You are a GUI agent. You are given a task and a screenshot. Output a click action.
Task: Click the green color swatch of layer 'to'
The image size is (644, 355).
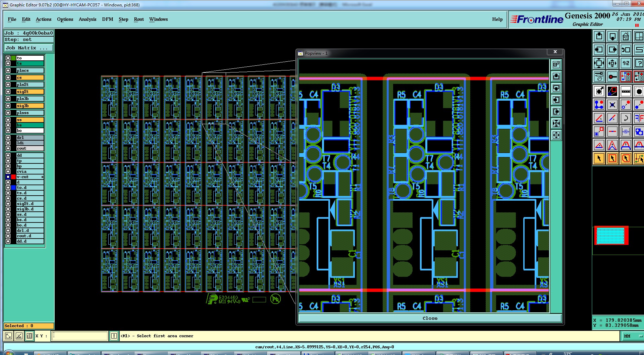(13, 58)
